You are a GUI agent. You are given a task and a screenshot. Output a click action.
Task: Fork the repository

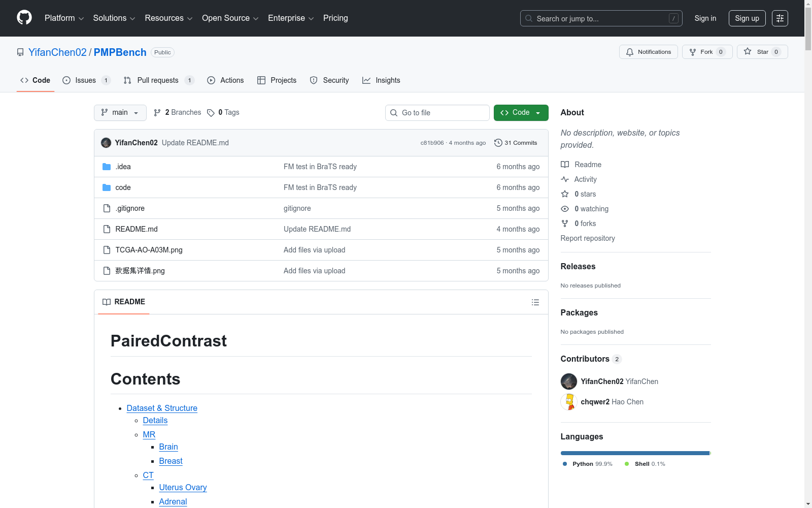[707, 52]
